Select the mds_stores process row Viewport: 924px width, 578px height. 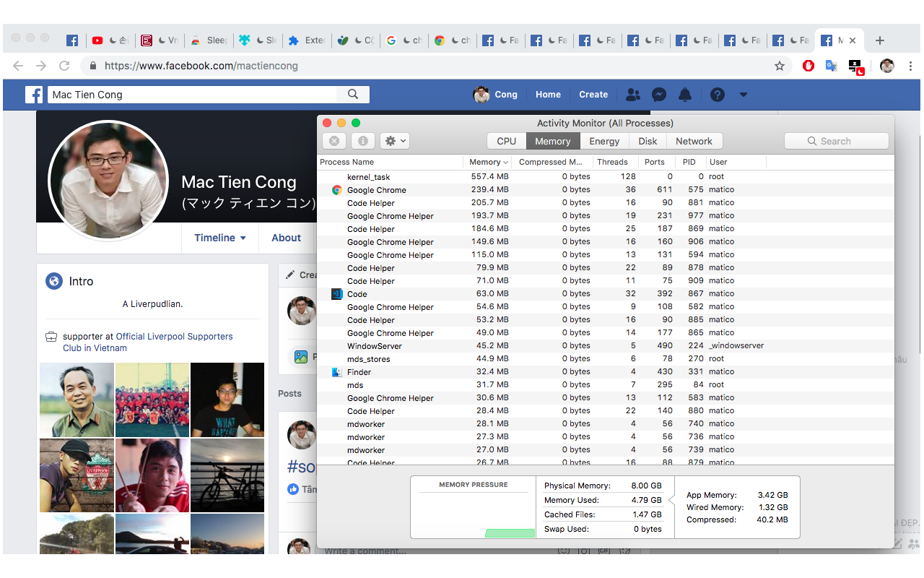(x=606, y=359)
